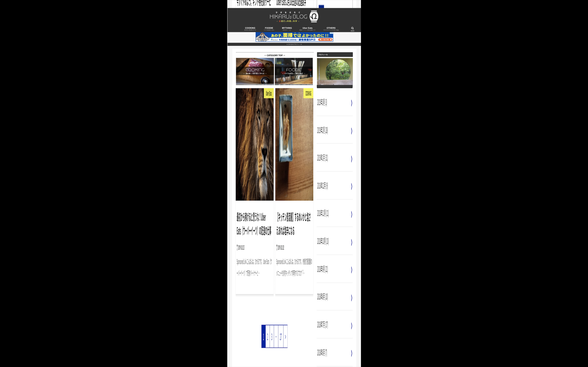Click page number input field in pagination
Image resolution: width=588 pixels, height=367 pixels.
coord(276,336)
